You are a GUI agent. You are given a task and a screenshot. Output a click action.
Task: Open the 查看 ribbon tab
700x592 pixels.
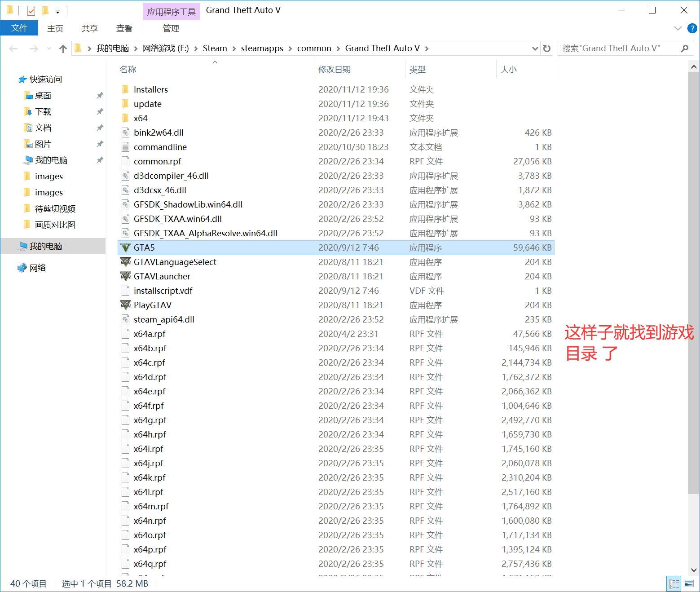tap(124, 28)
